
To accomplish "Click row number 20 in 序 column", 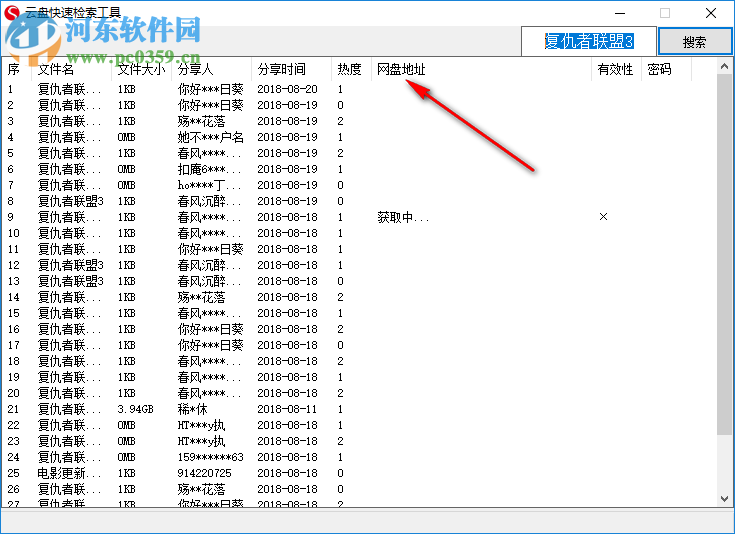I will click(14, 393).
